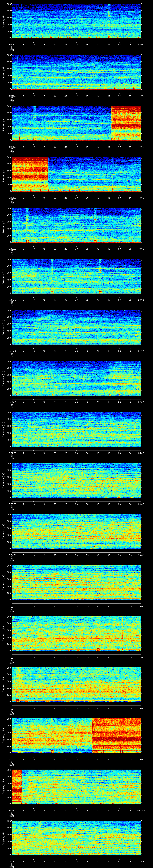Click the "58:00" end time label
This screenshot has width=153, height=868.
pos(141,708)
